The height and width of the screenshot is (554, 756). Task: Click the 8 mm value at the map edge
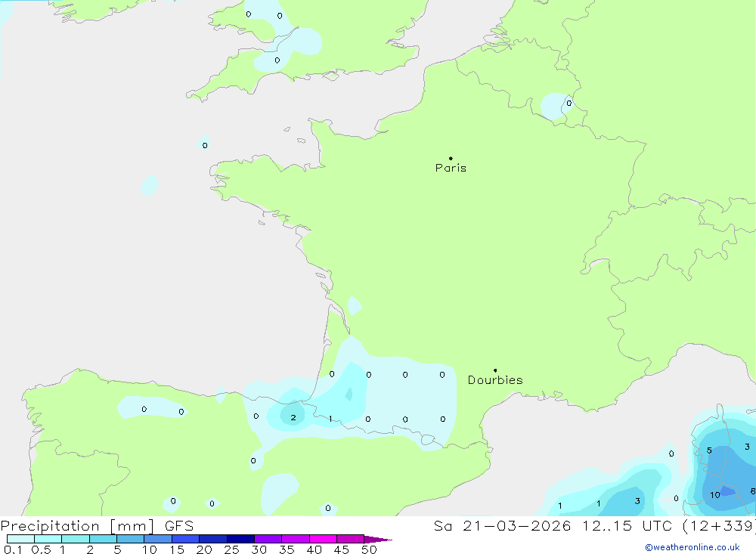[x=753, y=491]
